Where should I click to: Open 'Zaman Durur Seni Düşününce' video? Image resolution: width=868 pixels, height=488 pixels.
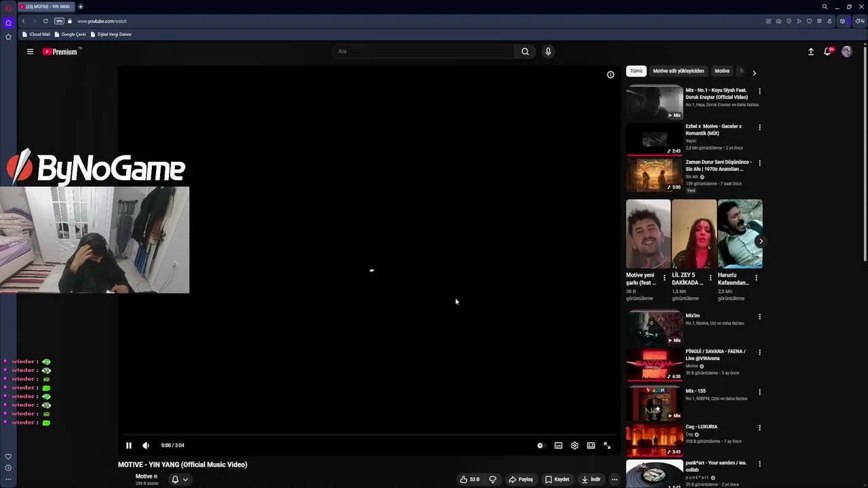(x=654, y=174)
